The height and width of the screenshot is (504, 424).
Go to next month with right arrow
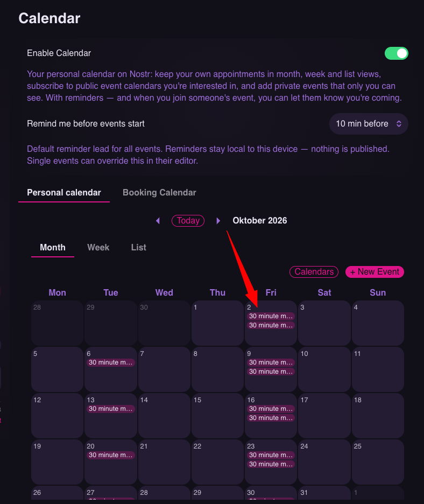click(218, 221)
